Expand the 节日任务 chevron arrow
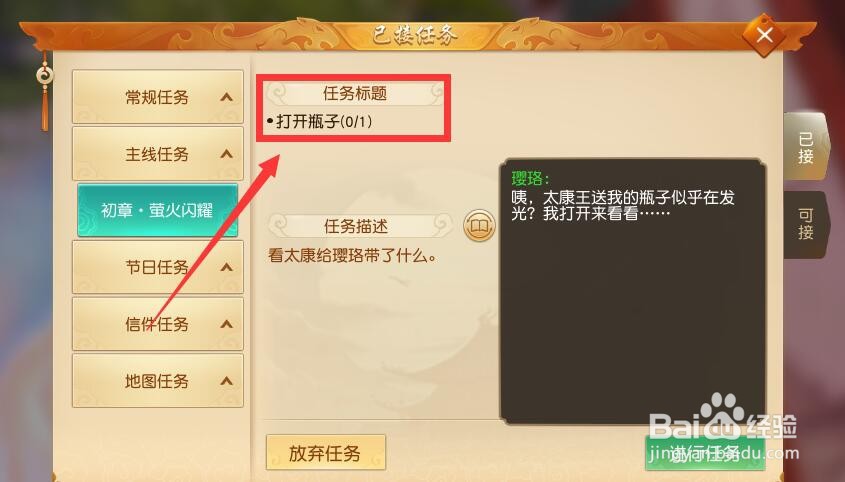 226,267
